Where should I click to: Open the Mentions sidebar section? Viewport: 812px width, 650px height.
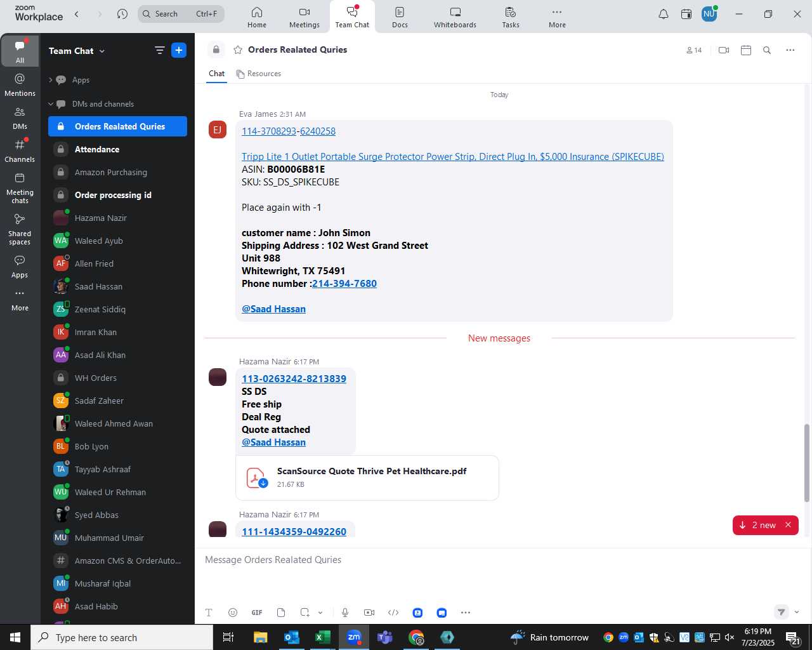point(20,85)
